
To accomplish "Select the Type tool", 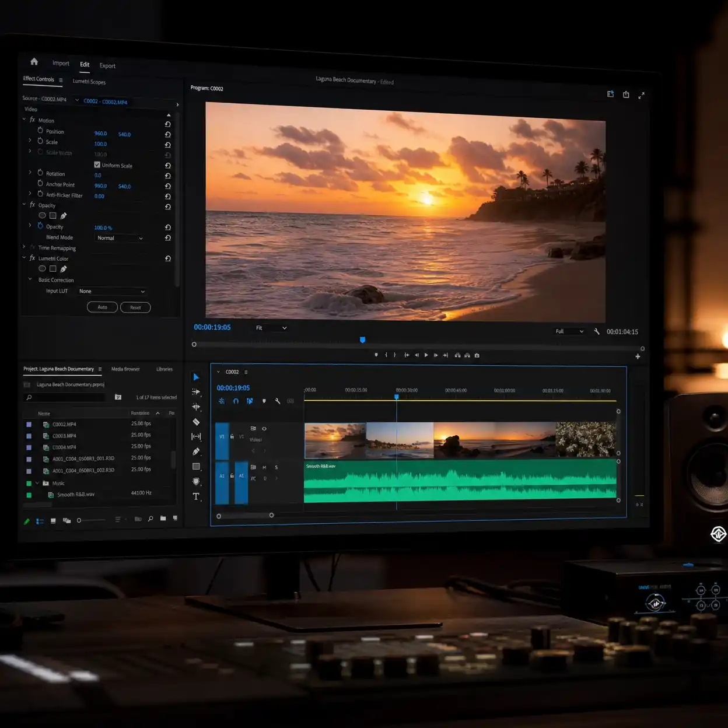I will click(x=196, y=496).
